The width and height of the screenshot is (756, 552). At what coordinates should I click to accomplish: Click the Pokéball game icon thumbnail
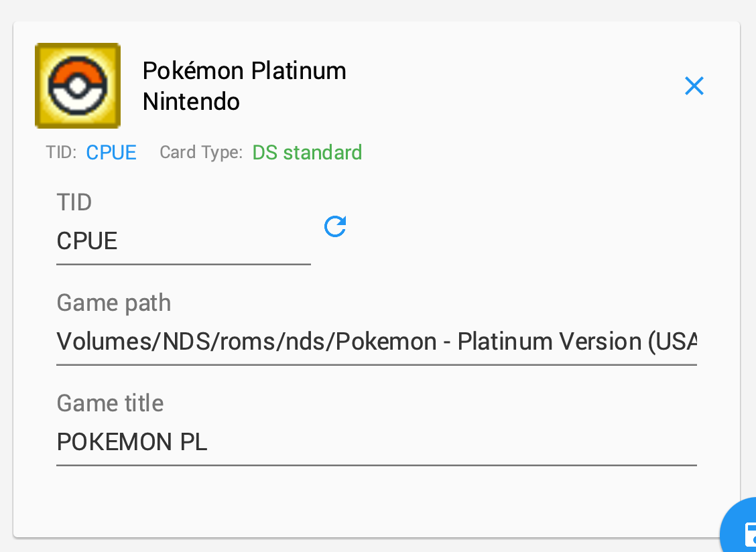(78, 86)
